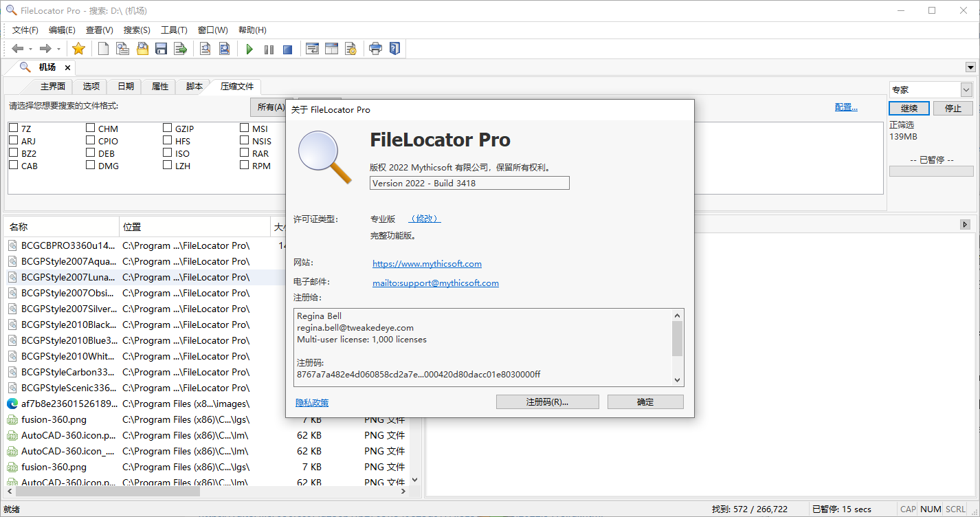
Task: Stop the search with the blue square icon
Action: pos(288,49)
